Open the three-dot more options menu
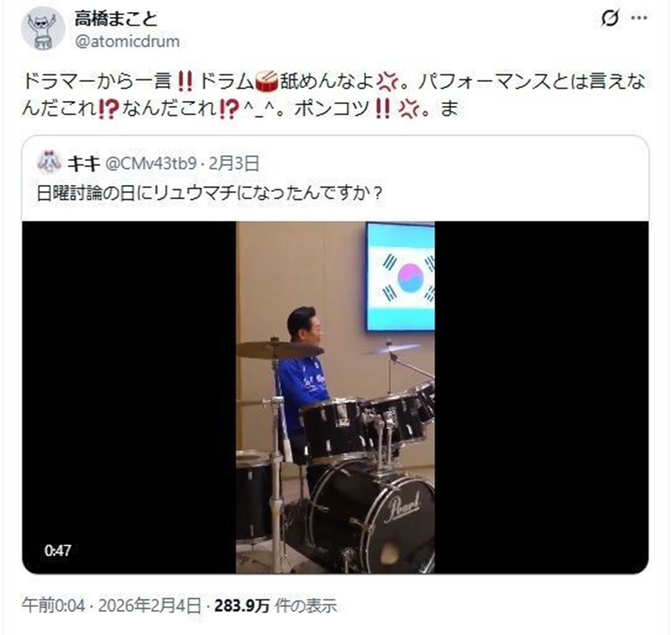 [x=639, y=18]
